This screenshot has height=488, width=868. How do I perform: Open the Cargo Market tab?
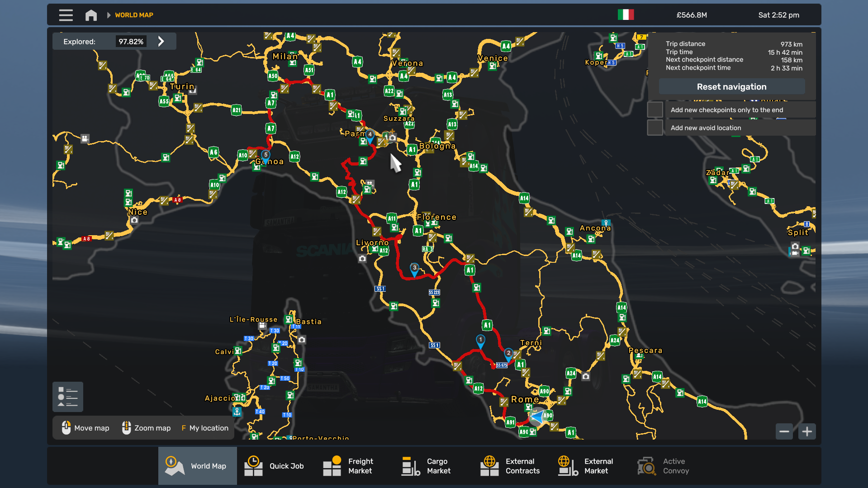pyautogui.click(x=427, y=466)
